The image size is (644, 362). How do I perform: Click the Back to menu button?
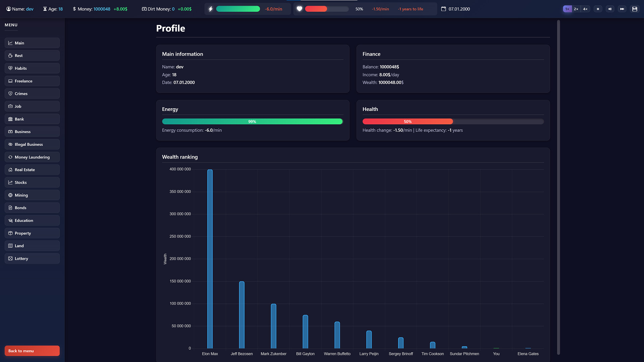[x=32, y=351]
